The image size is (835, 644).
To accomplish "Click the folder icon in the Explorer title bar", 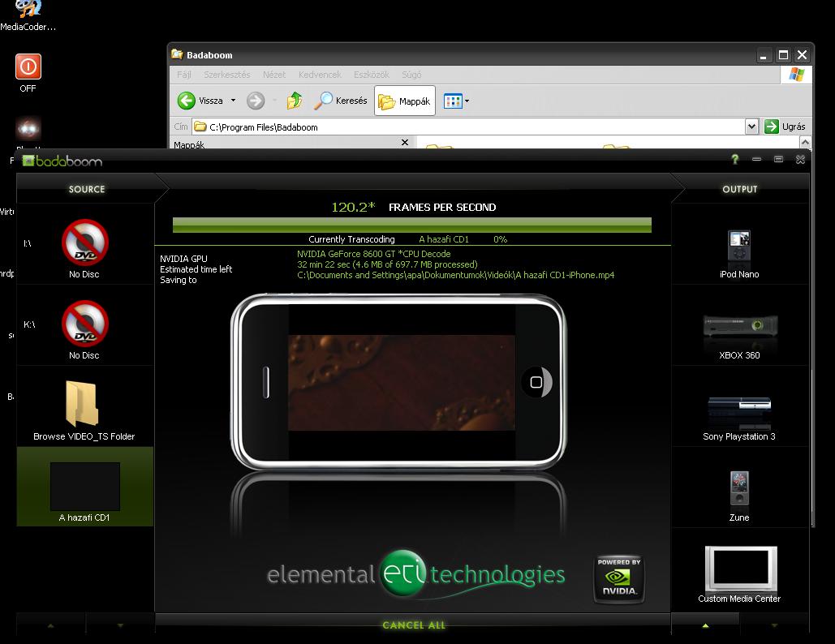I will tap(177, 54).
